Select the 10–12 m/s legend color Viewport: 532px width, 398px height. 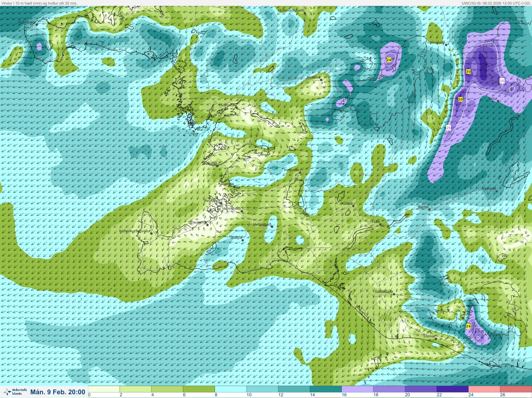tap(262, 389)
